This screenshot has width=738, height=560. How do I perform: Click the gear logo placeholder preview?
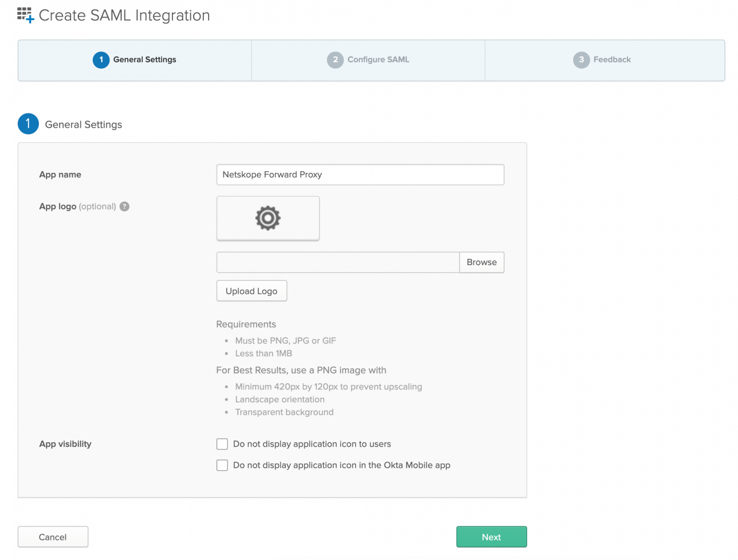click(x=268, y=218)
